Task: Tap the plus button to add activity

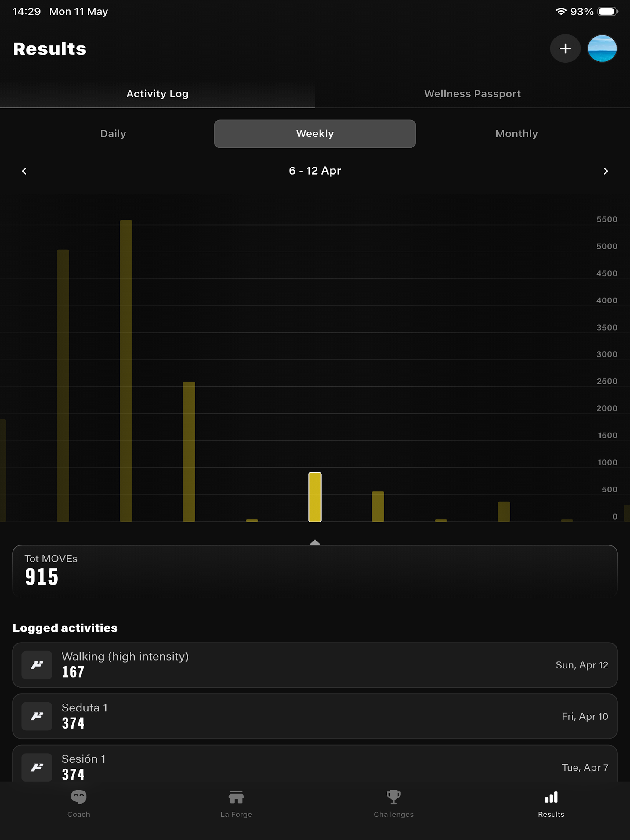Action: click(565, 49)
